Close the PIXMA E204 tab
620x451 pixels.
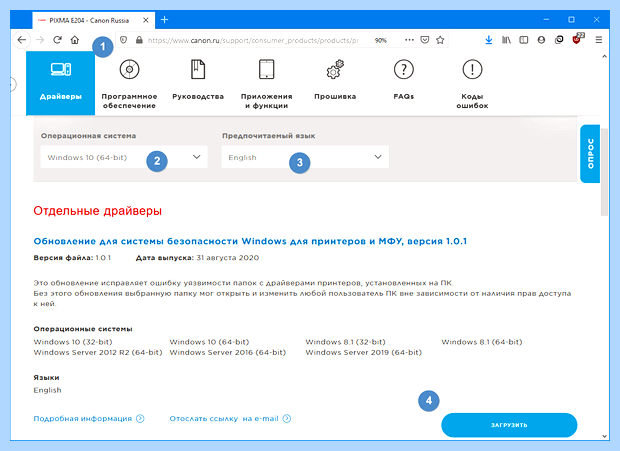click(146, 20)
